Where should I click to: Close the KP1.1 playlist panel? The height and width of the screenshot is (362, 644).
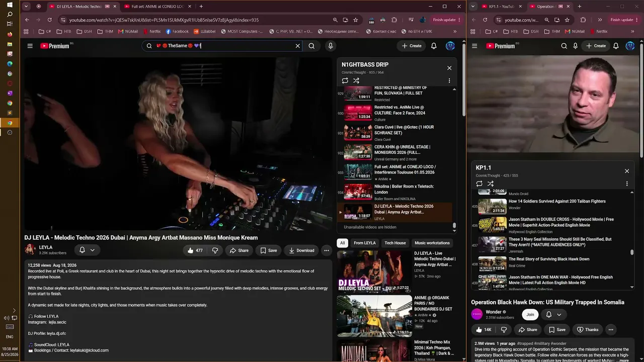point(627,171)
